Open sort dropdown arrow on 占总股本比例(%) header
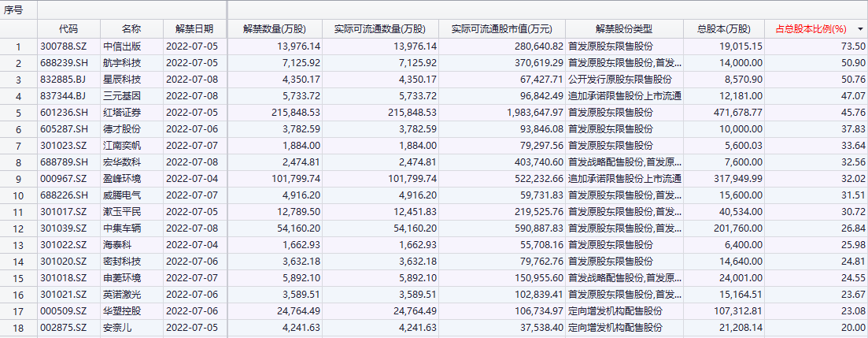This screenshot has width=868, height=338. [x=859, y=29]
